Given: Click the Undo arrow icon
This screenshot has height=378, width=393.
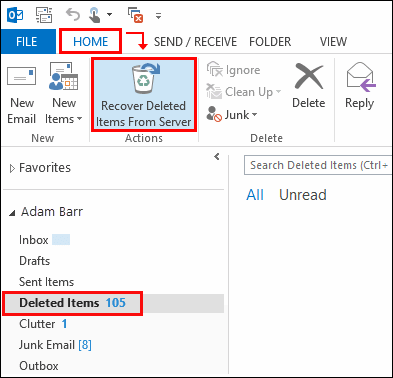Looking at the screenshot, I should tap(73, 15).
